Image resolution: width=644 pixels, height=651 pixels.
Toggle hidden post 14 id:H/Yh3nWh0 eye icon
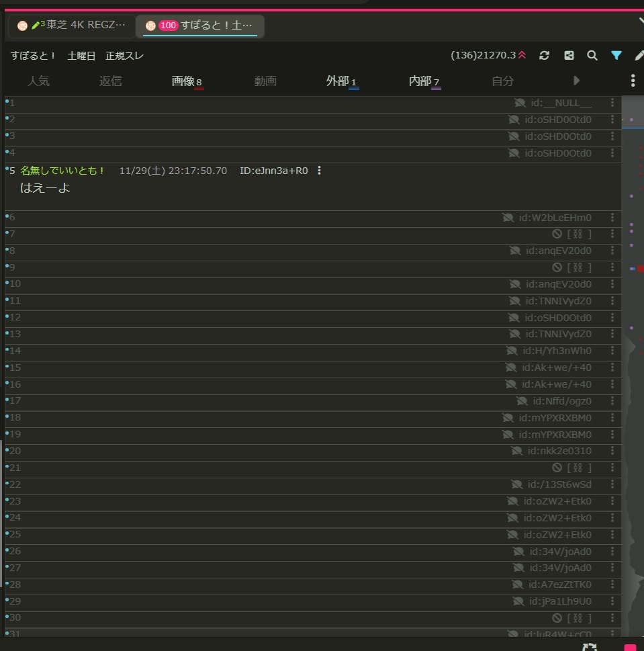tap(512, 351)
